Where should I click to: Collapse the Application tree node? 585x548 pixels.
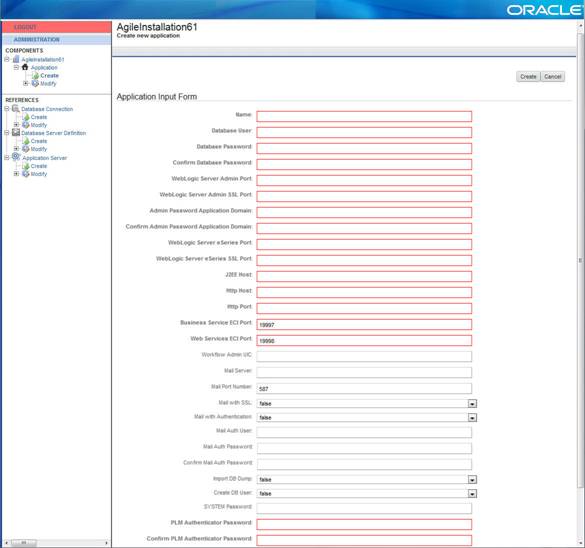[x=16, y=67]
